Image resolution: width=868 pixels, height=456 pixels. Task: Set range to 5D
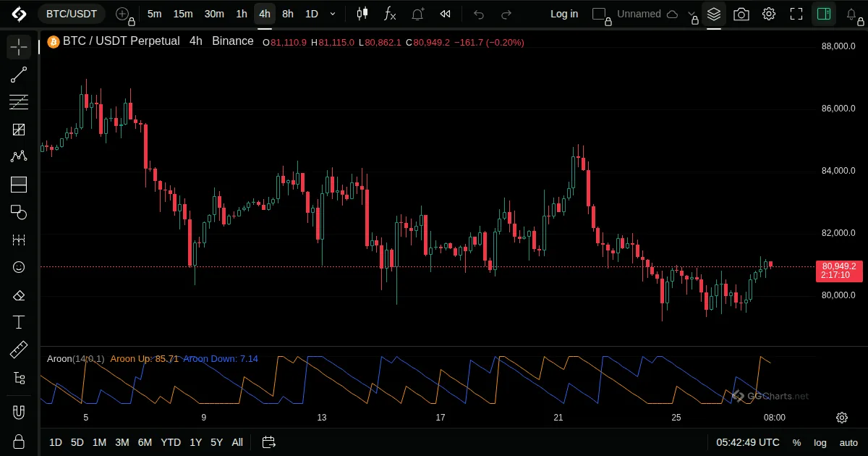click(77, 442)
